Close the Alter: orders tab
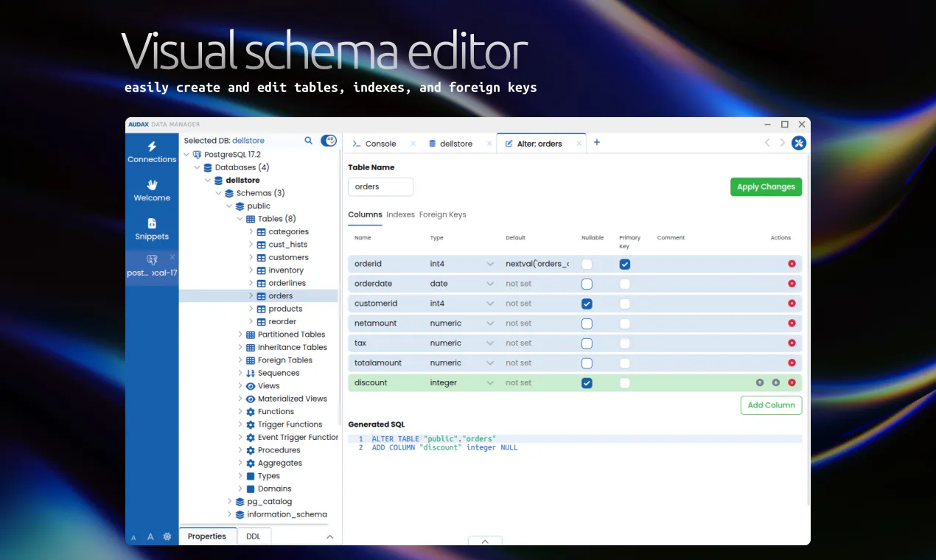This screenshot has height=560, width=936. (579, 144)
